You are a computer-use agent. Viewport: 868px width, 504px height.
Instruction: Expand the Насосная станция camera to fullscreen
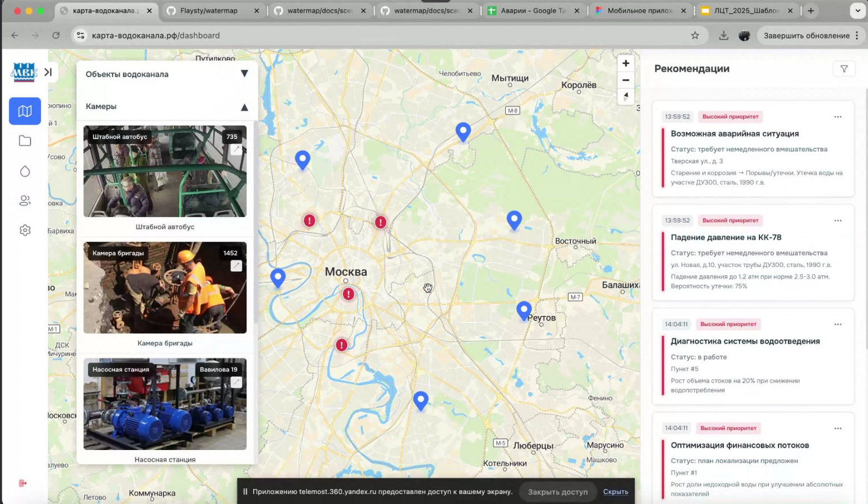click(x=236, y=382)
